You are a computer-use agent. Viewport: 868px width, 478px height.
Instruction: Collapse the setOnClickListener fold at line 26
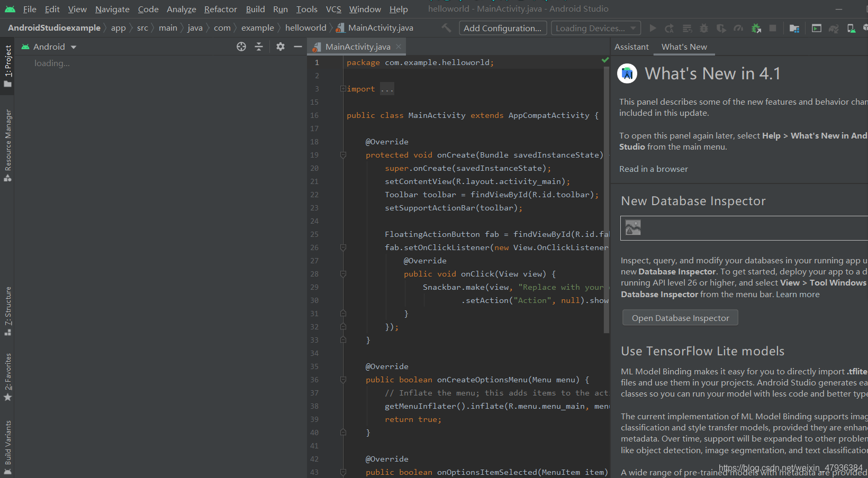(x=343, y=247)
